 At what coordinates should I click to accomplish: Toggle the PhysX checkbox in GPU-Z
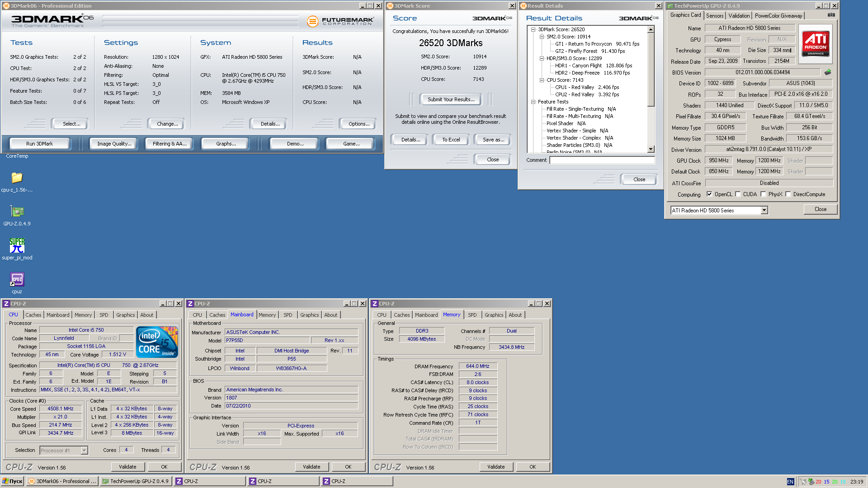coord(763,194)
